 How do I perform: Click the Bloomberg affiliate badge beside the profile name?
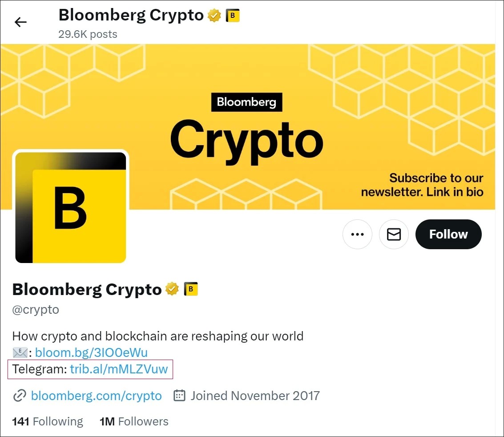click(191, 289)
